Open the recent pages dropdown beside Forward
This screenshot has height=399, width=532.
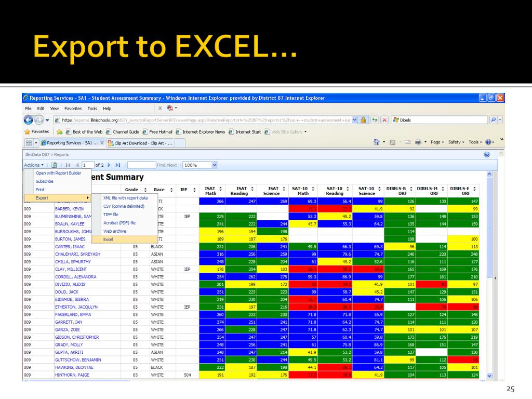47,120
